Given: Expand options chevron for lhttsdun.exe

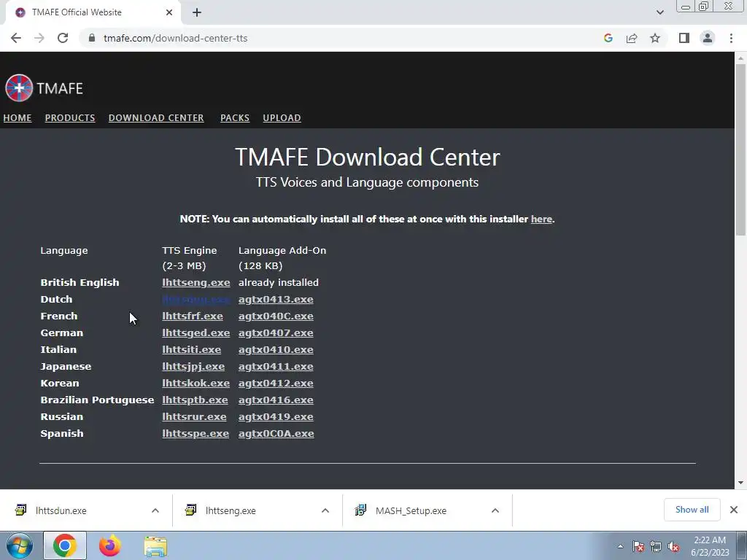Looking at the screenshot, I should [155, 510].
